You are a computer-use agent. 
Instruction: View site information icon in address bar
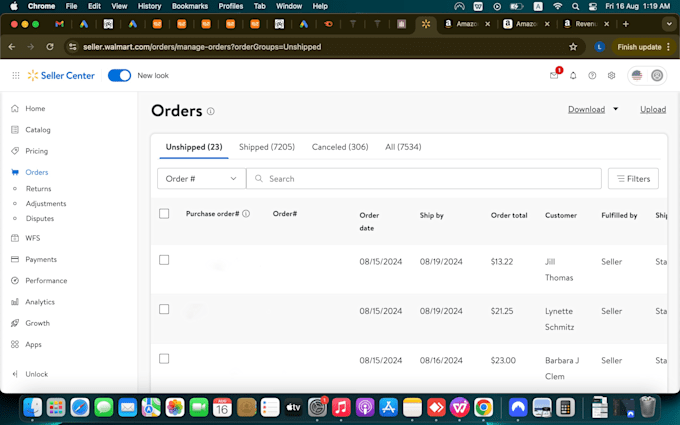point(73,47)
